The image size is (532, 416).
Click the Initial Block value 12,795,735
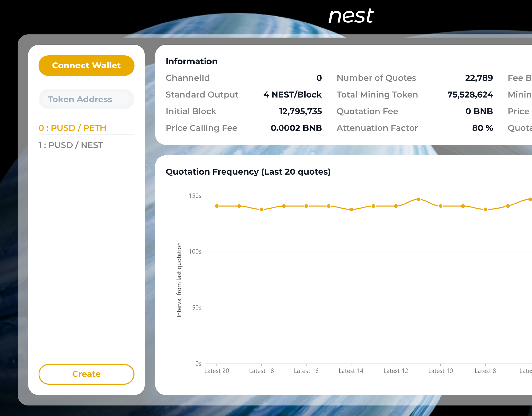[300, 111]
